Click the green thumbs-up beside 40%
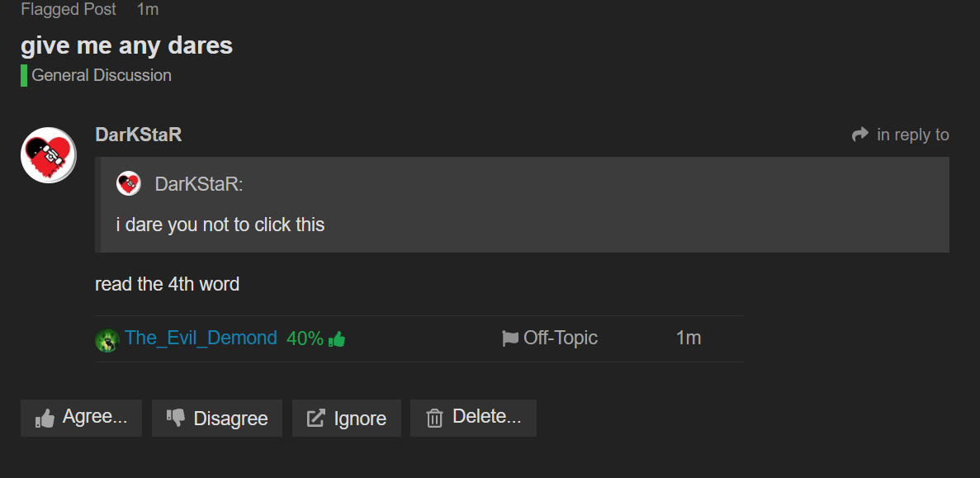Screen dimensions: 980x478 click(x=337, y=339)
